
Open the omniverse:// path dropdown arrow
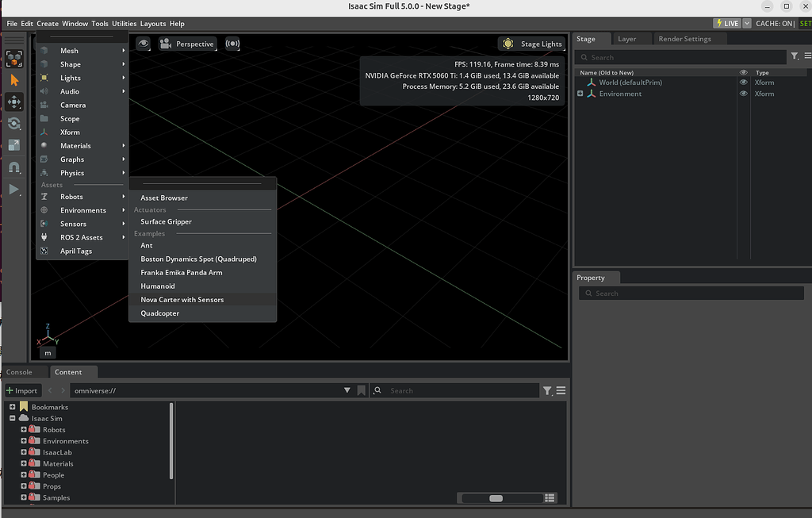pyautogui.click(x=347, y=390)
